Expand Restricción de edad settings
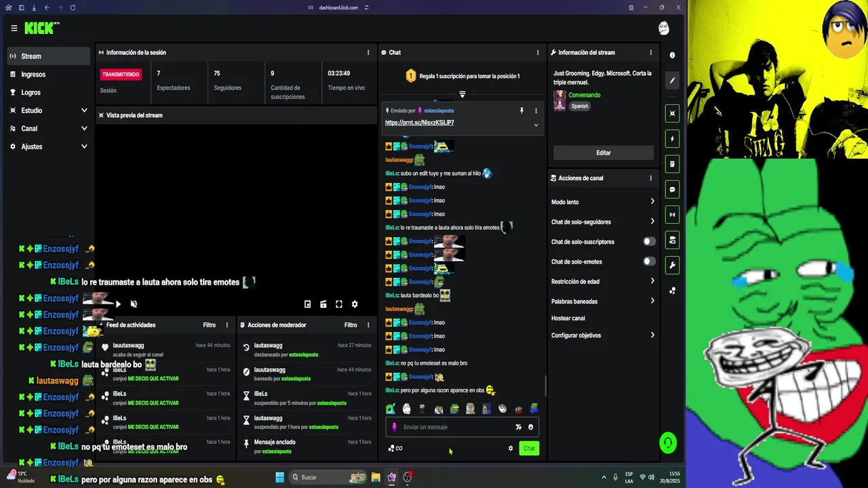868x488 pixels. [603, 281]
